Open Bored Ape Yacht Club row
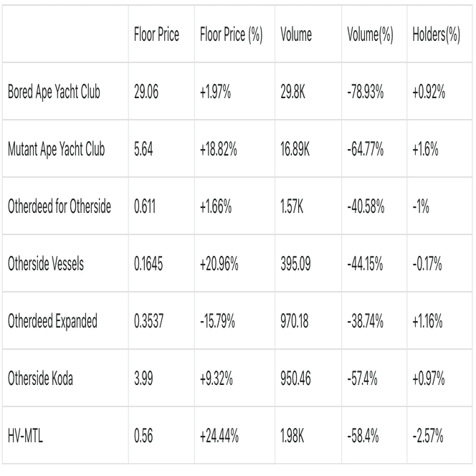 53,93
